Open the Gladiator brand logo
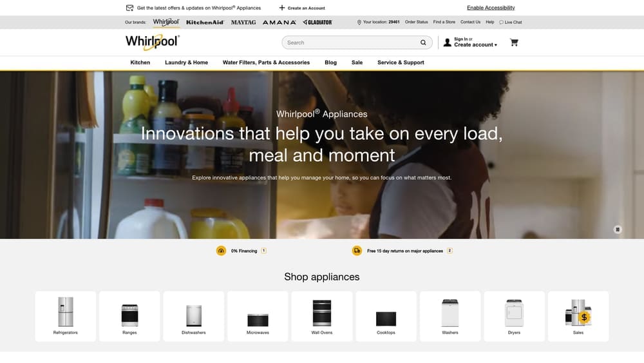Screen dimensions: 644x363 click(x=317, y=22)
